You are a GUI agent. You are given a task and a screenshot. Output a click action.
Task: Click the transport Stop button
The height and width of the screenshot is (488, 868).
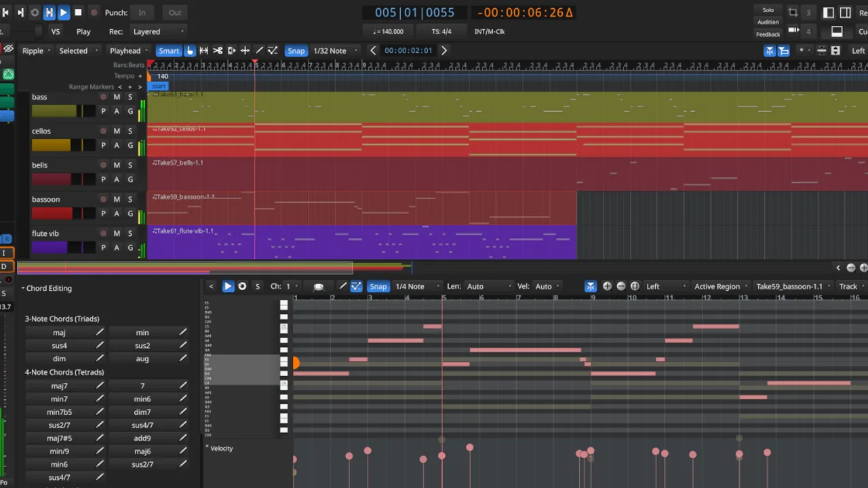click(78, 12)
